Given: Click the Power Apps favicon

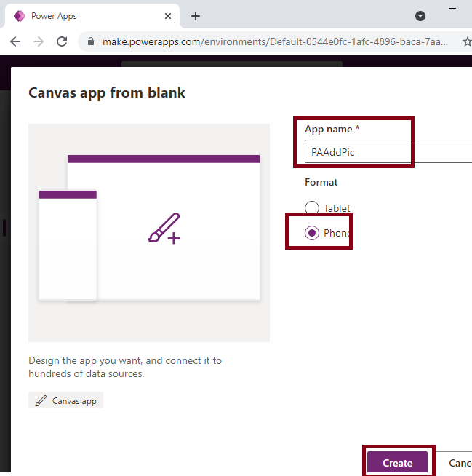Looking at the screenshot, I should 20,16.
